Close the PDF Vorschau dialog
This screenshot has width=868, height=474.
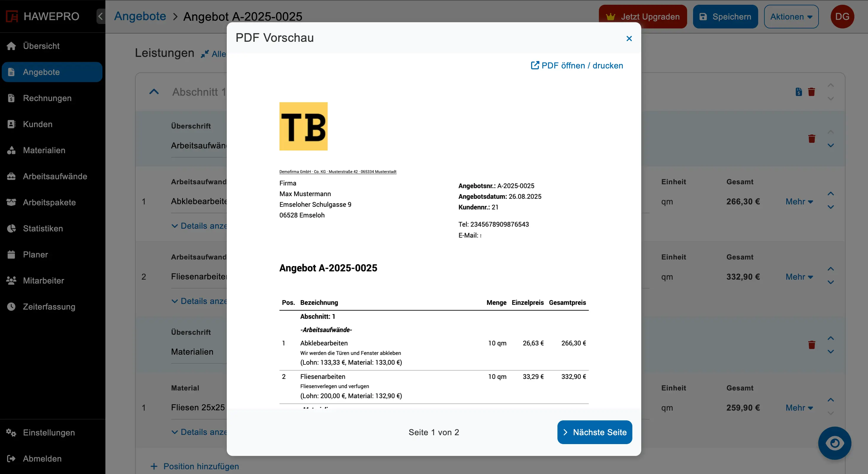629,39
